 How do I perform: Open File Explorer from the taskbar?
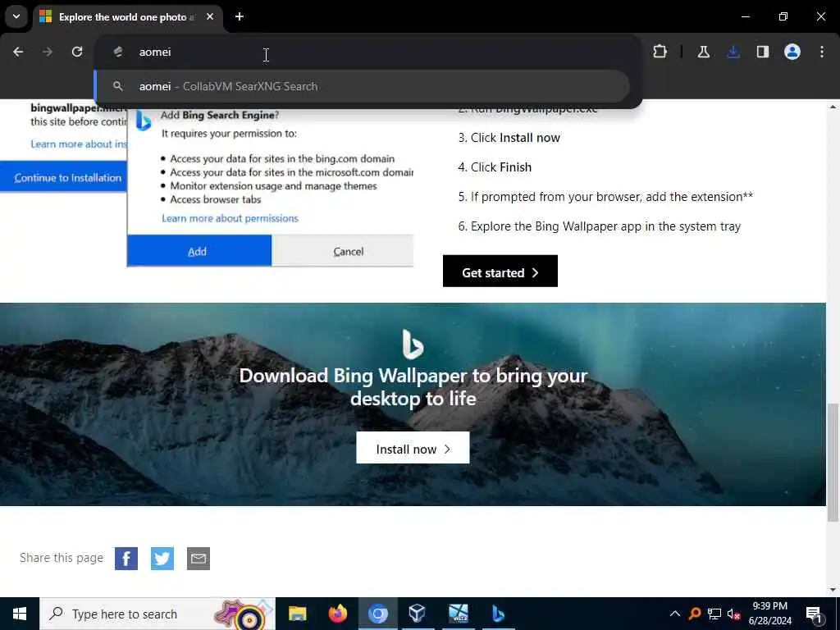pos(297,614)
